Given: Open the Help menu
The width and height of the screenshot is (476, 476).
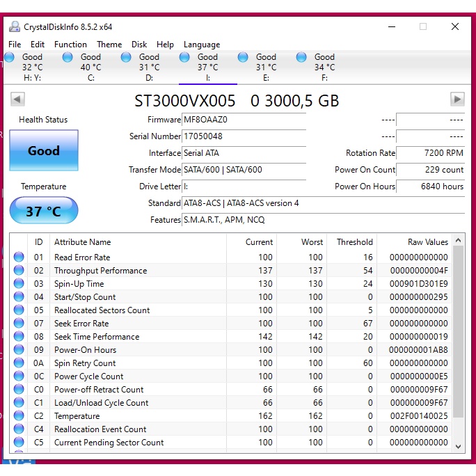Looking at the screenshot, I should (x=165, y=45).
